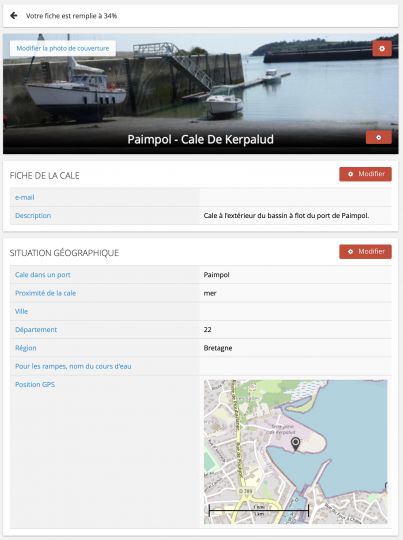Click Modifier in Fiche de la cale
The width and height of the screenshot is (403, 540).
point(365,174)
